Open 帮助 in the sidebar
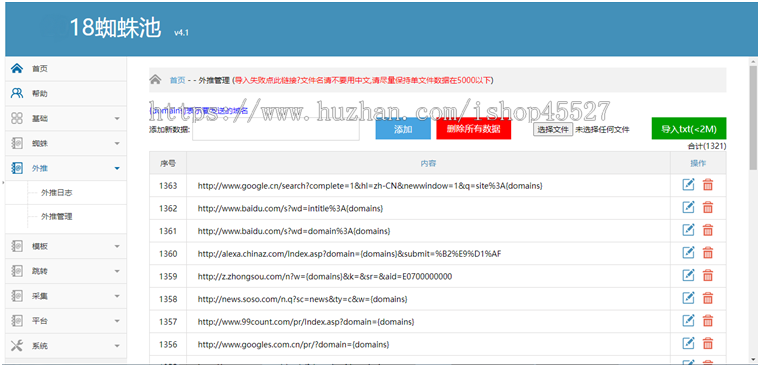760x367 pixels. coord(40,94)
